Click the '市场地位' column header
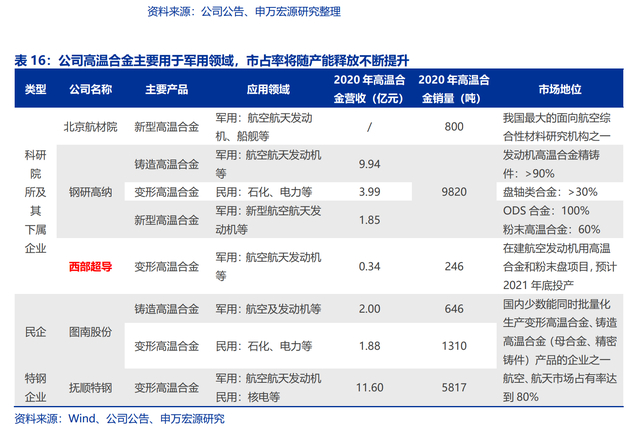640x426 pixels. (560, 89)
